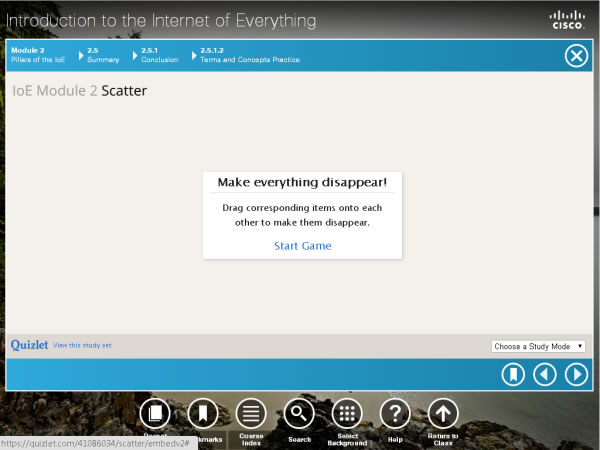Image resolution: width=600 pixels, height=450 pixels.
Task: Click the Search magnifier icon
Action: pos(298,413)
